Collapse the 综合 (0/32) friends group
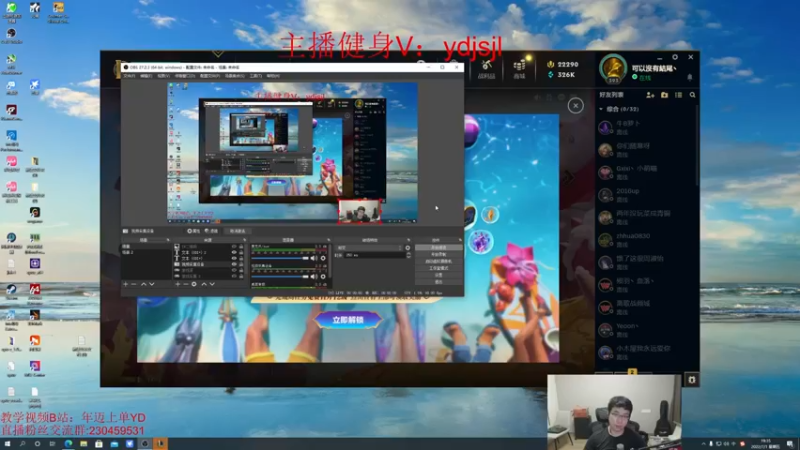 601,109
